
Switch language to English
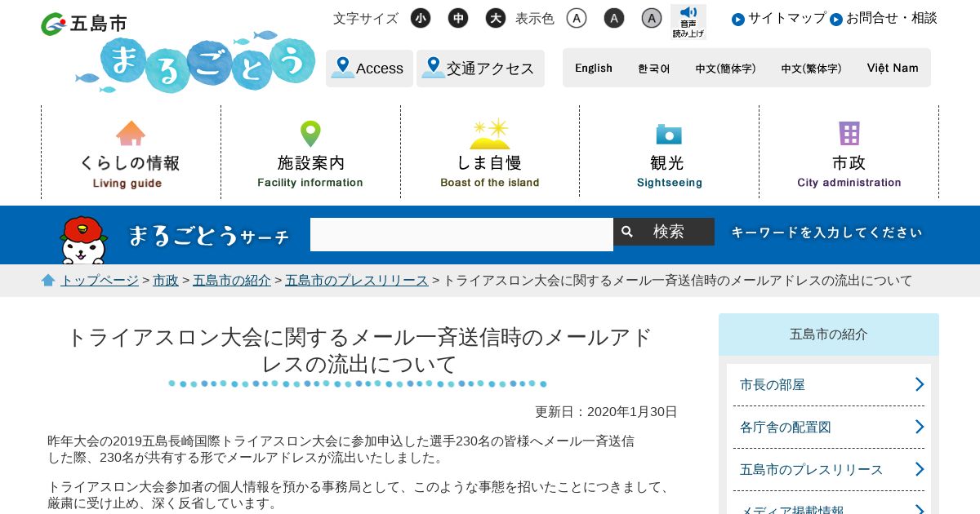pyautogui.click(x=594, y=69)
